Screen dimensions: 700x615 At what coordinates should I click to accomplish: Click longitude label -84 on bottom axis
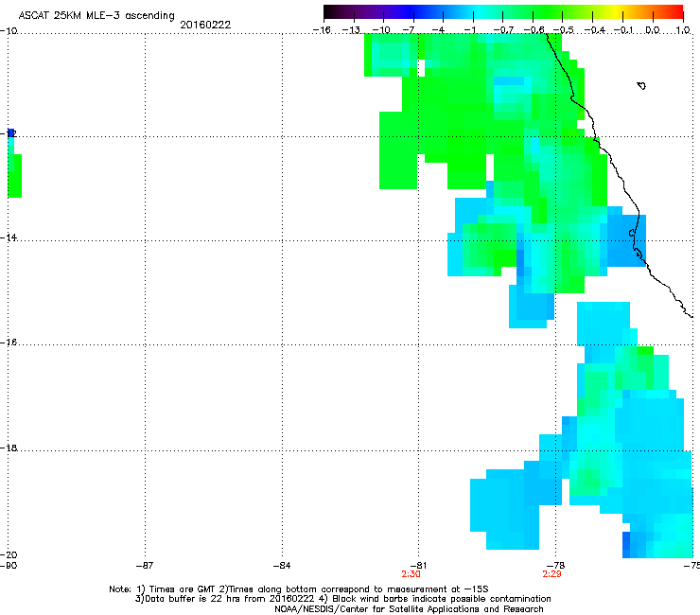click(282, 566)
